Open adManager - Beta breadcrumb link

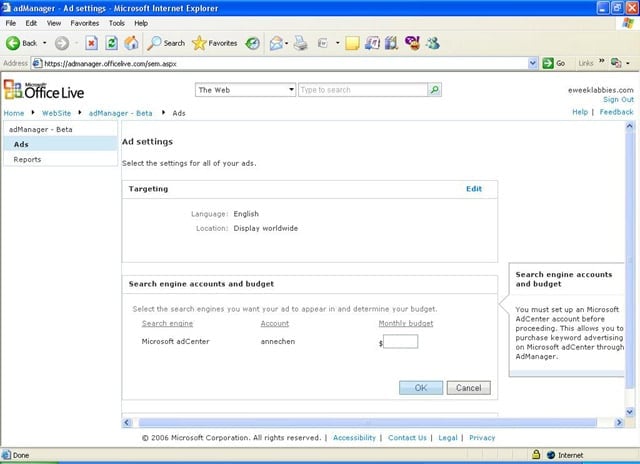tap(120, 113)
